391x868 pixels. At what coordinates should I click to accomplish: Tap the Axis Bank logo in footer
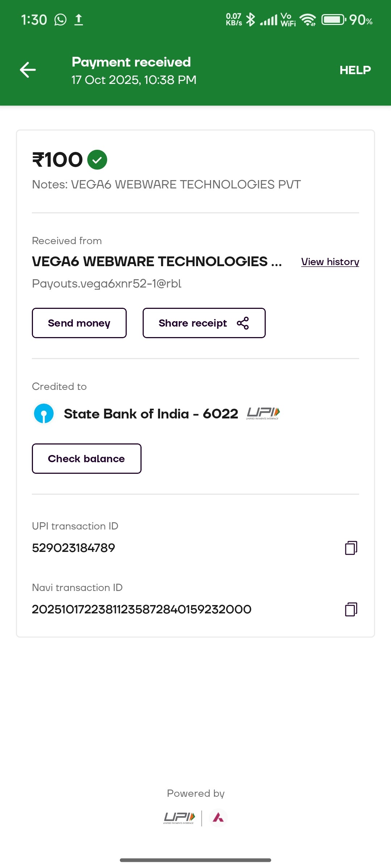(x=218, y=817)
